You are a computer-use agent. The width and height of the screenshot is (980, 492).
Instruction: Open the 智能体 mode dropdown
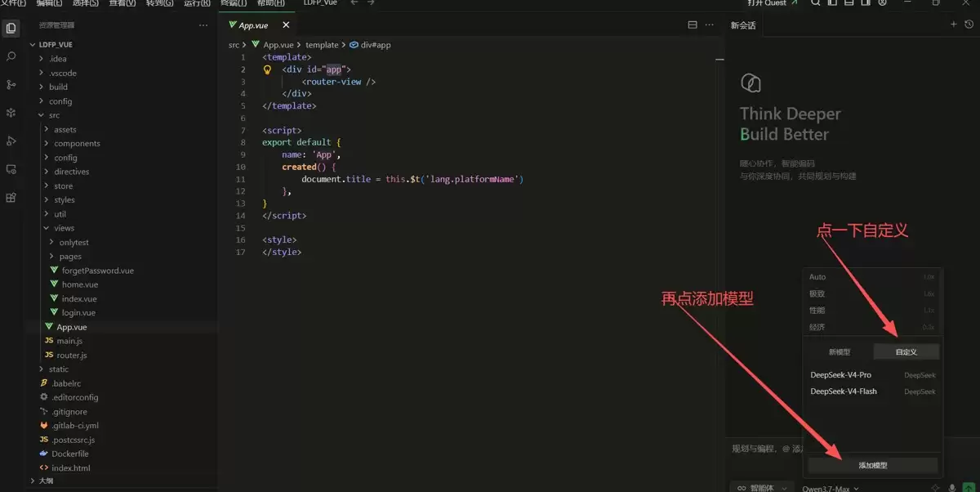click(x=760, y=488)
